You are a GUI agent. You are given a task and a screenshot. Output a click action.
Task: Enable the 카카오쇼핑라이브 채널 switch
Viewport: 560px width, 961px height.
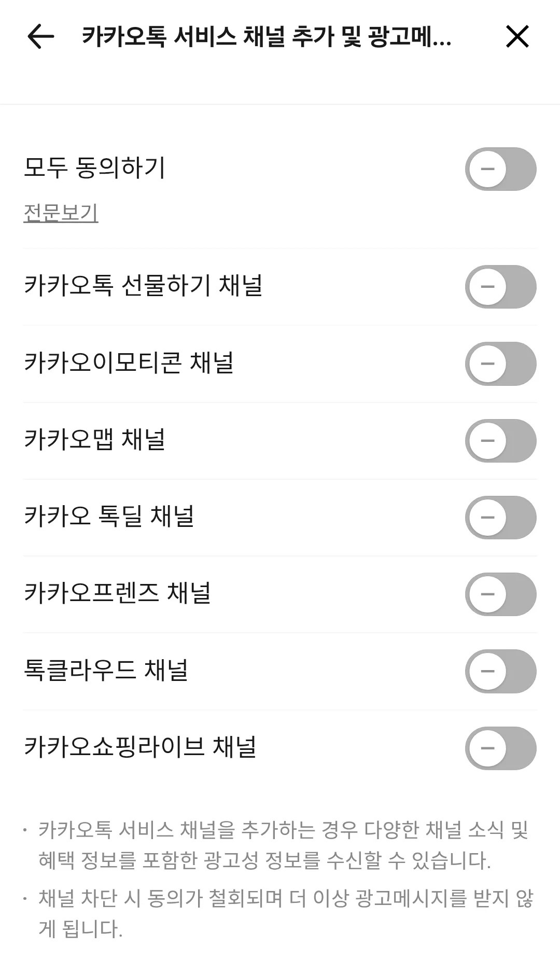pyautogui.click(x=500, y=748)
